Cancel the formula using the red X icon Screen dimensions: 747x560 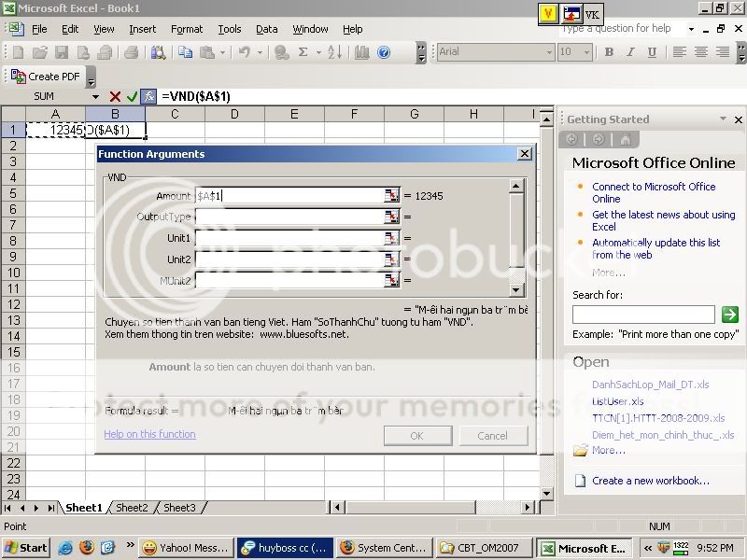click(117, 96)
